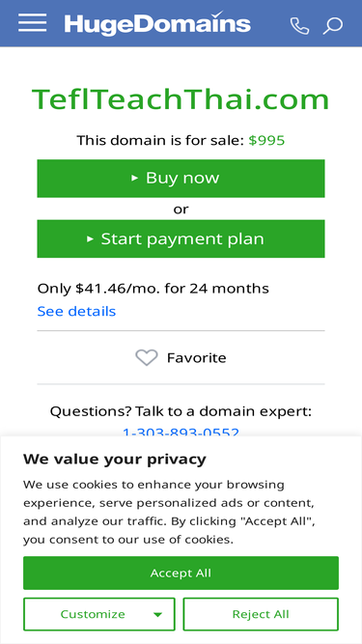This screenshot has height=644, width=362.
Task: Tap the phone icon in header
Action: click(299, 26)
